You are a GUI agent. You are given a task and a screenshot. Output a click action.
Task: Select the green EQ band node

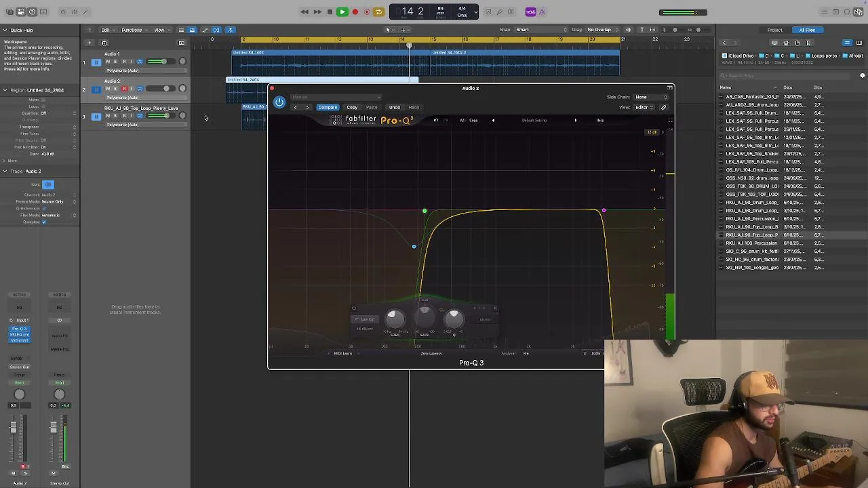(425, 211)
